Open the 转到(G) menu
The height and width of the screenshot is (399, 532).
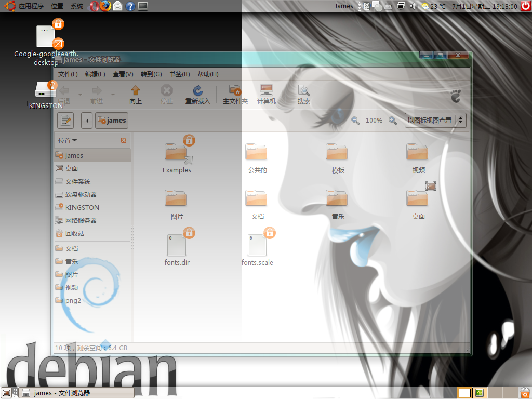(151, 74)
